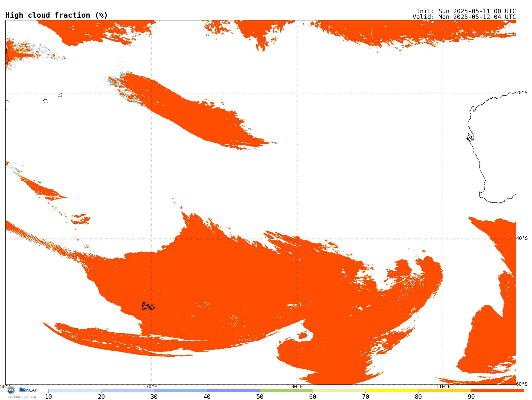Click the 40°S latitude label
The image size is (532, 400).
pos(522,238)
